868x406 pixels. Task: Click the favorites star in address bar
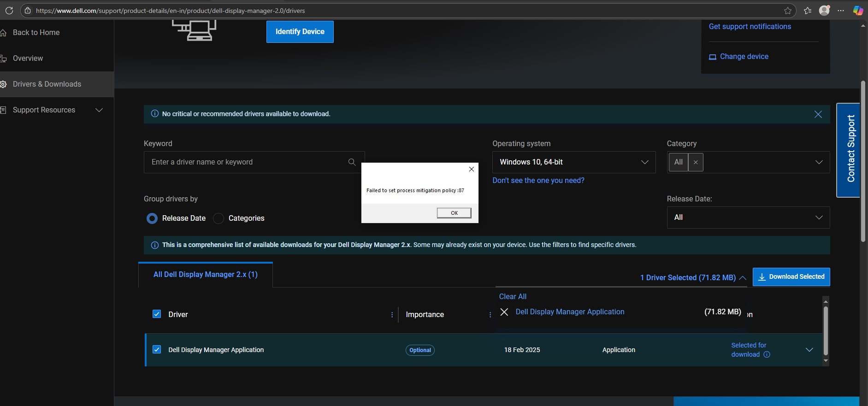[x=788, y=11]
